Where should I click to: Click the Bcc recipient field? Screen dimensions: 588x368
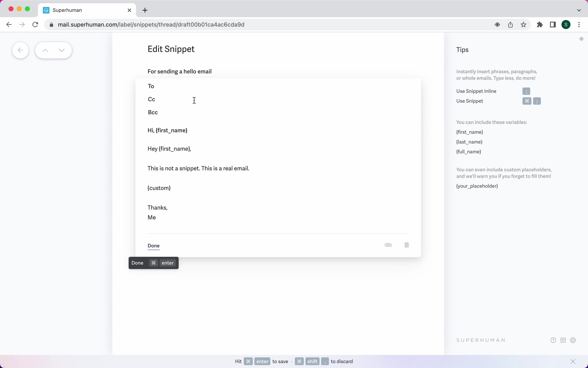pos(278,112)
